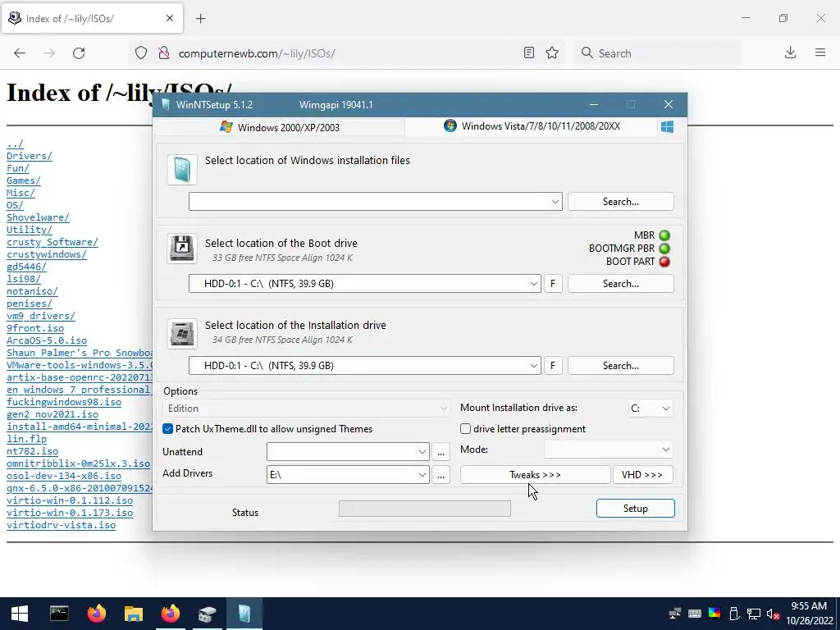Open the Unattend dropdown
This screenshot has width=840, height=630.
point(348,452)
